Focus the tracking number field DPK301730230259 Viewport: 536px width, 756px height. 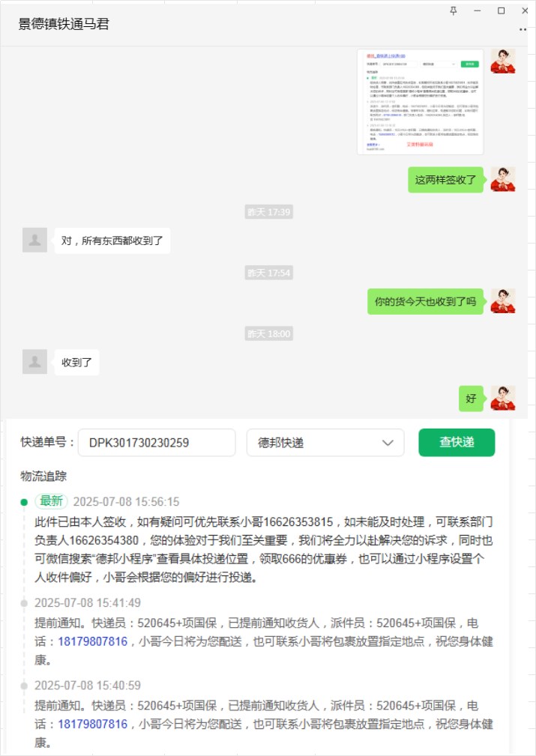(x=157, y=443)
